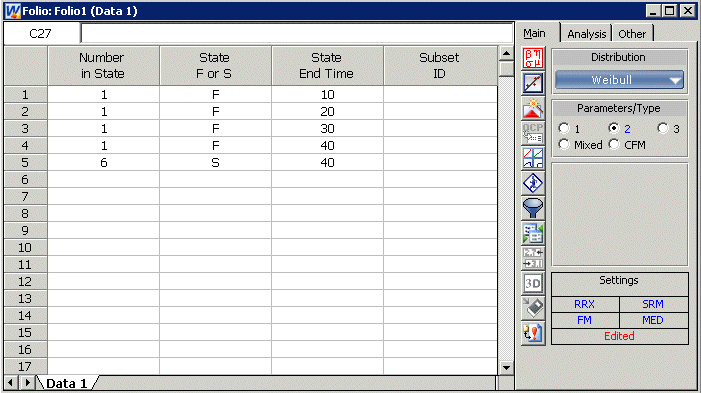Click the cell with end time 10
The image size is (701, 393).
327,95
